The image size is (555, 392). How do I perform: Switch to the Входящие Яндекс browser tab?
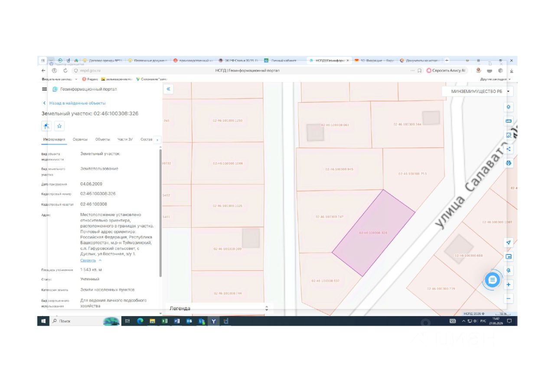pos(374,61)
